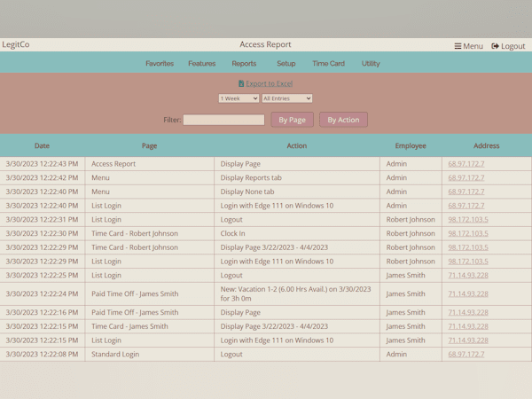Expand the All Entries filter dropdown
Image resolution: width=532 pixels, height=399 pixels.
coord(286,98)
